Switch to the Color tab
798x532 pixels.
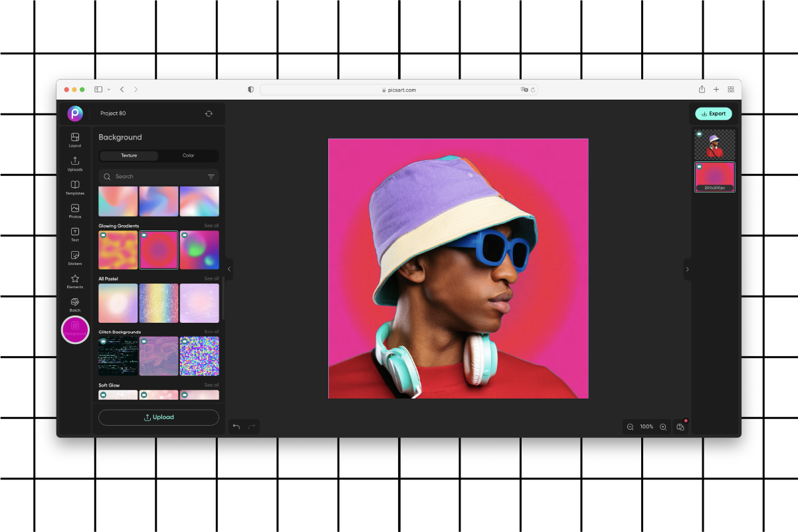coord(189,155)
